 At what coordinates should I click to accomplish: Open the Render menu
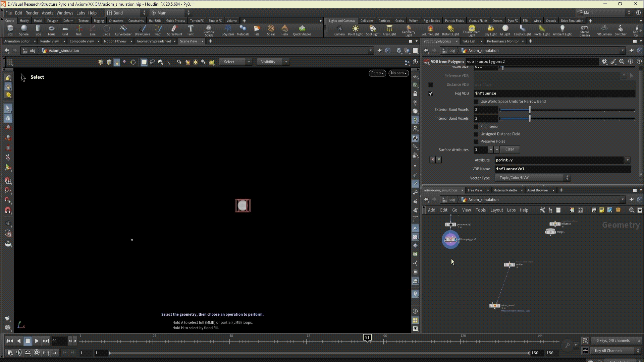tap(32, 13)
